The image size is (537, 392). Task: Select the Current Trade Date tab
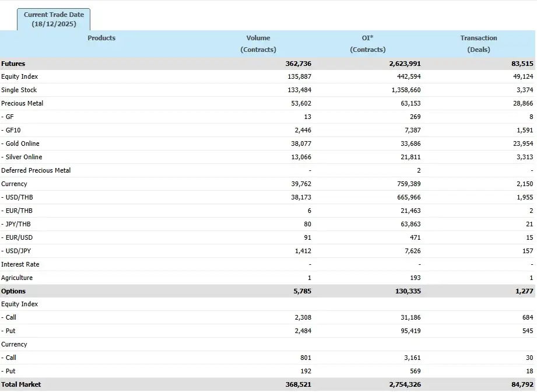point(54,19)
